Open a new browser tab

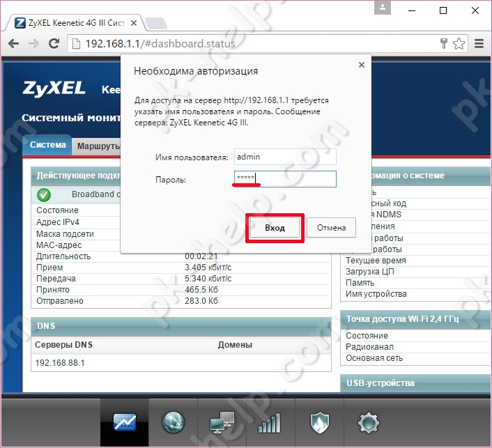(156, 23)
